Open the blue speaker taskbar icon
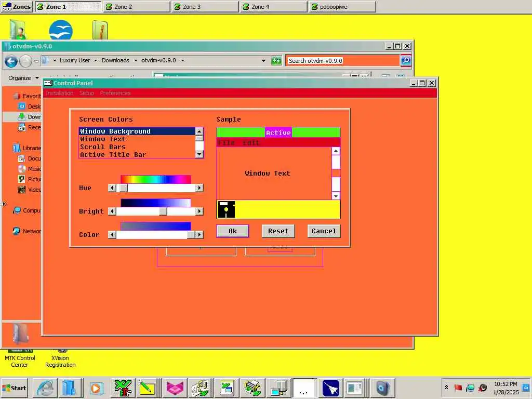 pyautogui.click(x=383, y=388)
